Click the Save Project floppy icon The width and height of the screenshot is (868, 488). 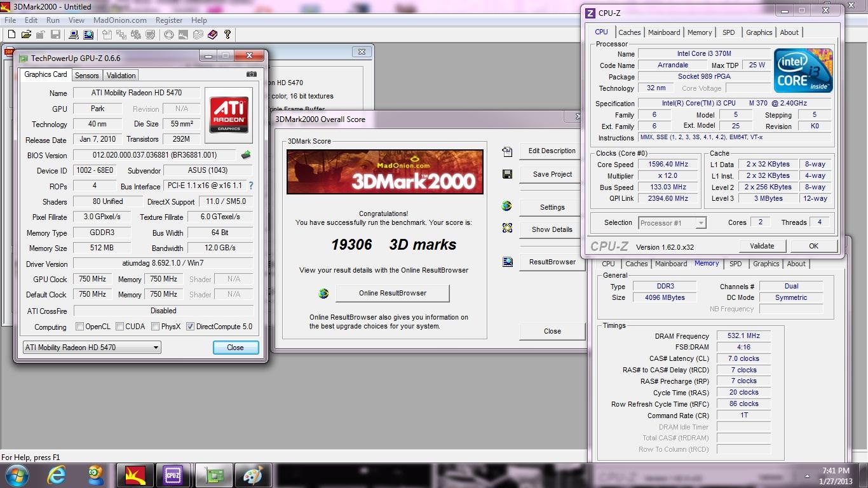pyautogui.click(x=507, y=174)
